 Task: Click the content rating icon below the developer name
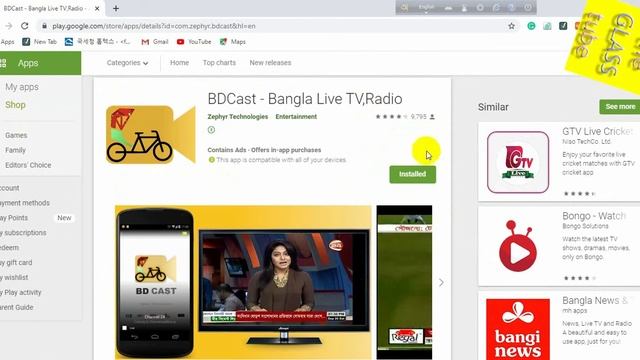[x=211, y=130]
